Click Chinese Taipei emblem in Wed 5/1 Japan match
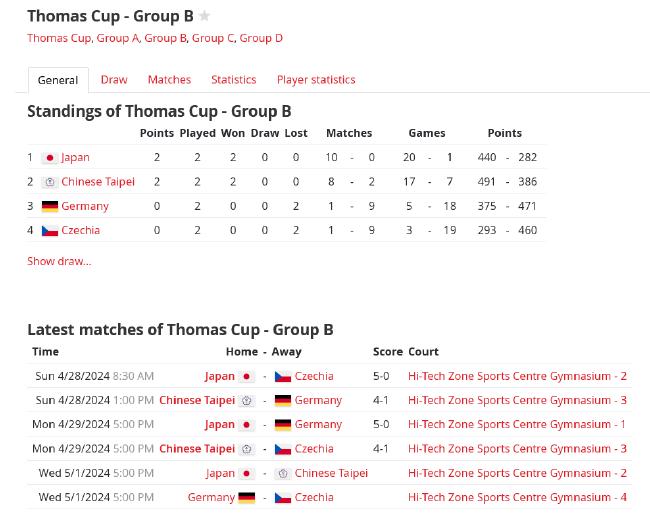 click(x=283, y=473)
